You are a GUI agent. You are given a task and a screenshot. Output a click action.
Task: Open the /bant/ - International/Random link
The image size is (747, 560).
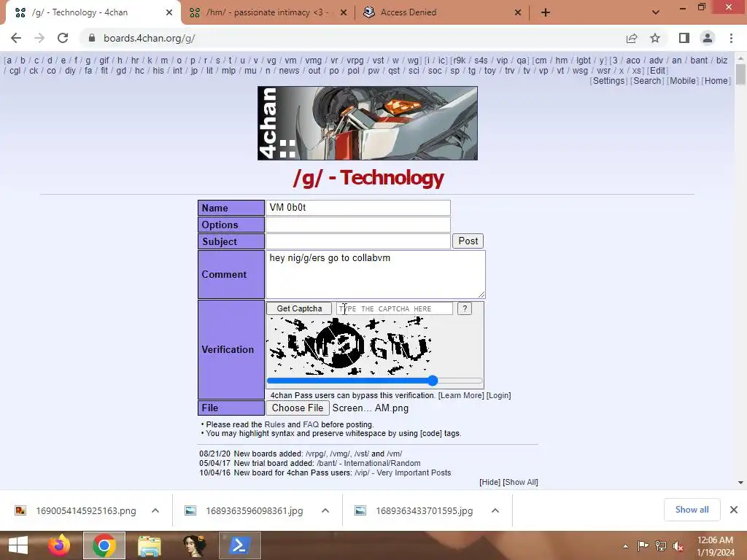pyautogui.click(x=368, y=463)
